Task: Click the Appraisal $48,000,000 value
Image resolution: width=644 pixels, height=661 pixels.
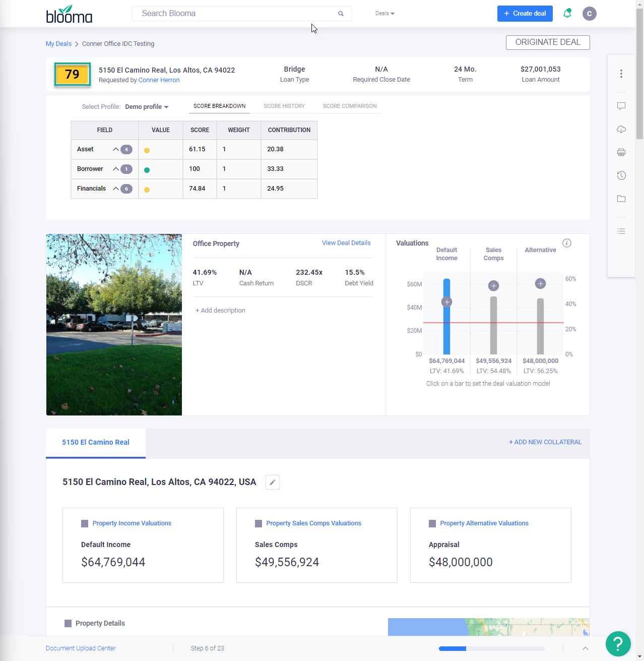Action: point(461,562)
